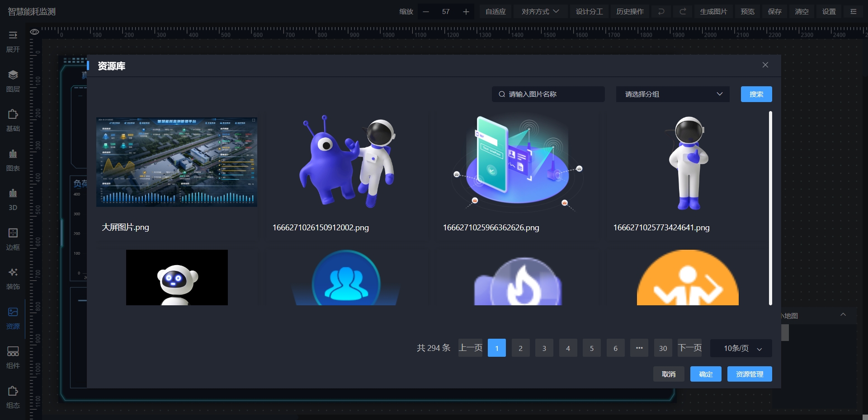Go to page 3 in pagination
The height and width of the screenshot is (420, 868).
(x=544, y=348)
